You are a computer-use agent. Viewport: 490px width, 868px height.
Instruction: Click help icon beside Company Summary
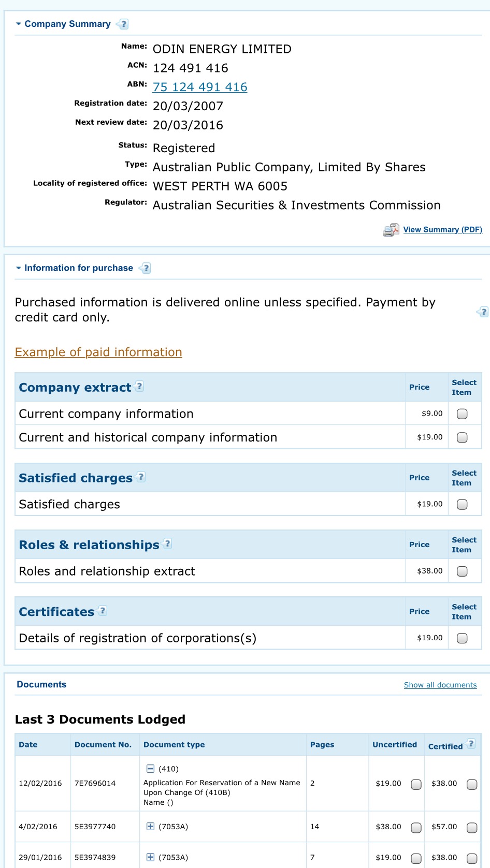tap(123, 24)
